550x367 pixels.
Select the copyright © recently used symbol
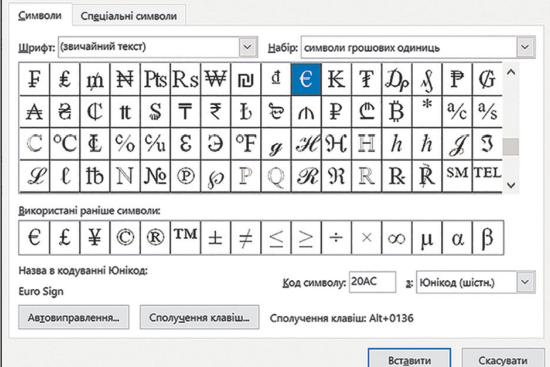tap(125, 238)
